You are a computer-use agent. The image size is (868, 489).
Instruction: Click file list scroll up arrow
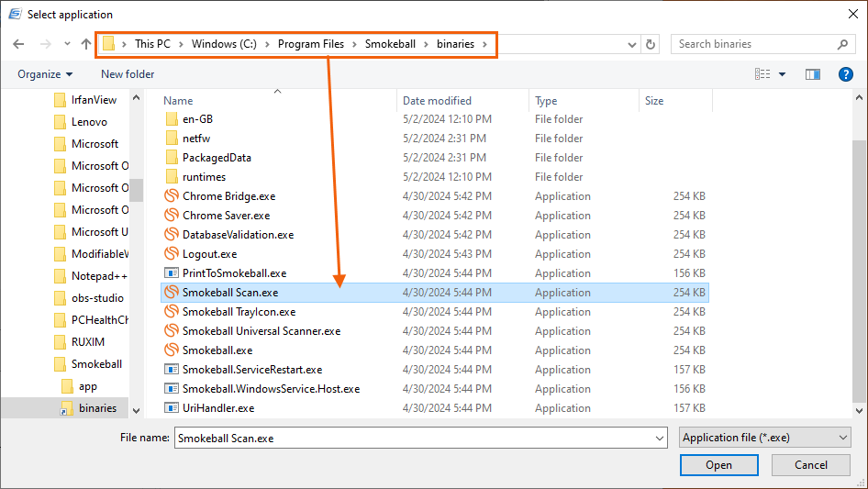pos(859,98)
